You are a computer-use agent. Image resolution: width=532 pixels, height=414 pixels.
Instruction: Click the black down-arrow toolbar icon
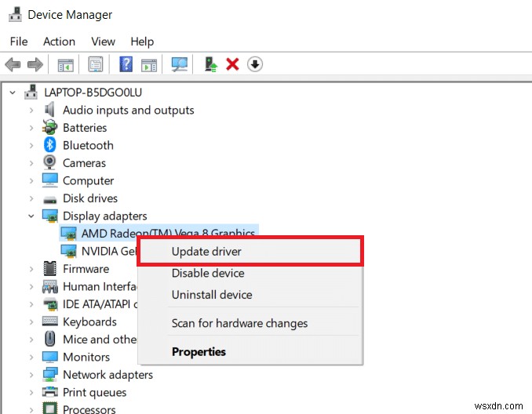click(254, 64)
